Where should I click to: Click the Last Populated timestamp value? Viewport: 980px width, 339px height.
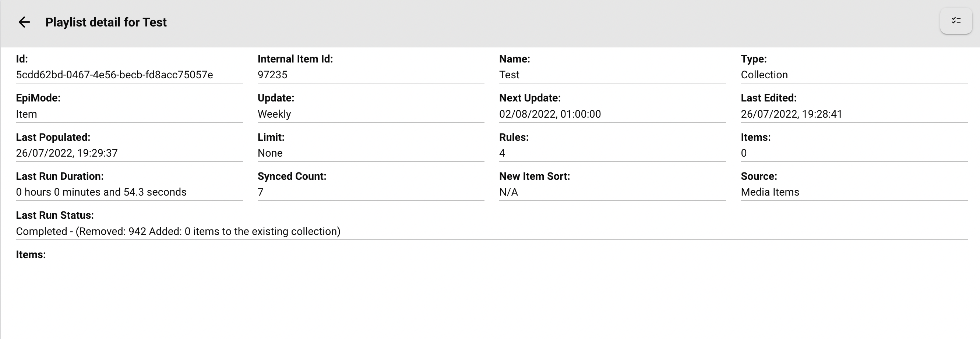[67, 153]
